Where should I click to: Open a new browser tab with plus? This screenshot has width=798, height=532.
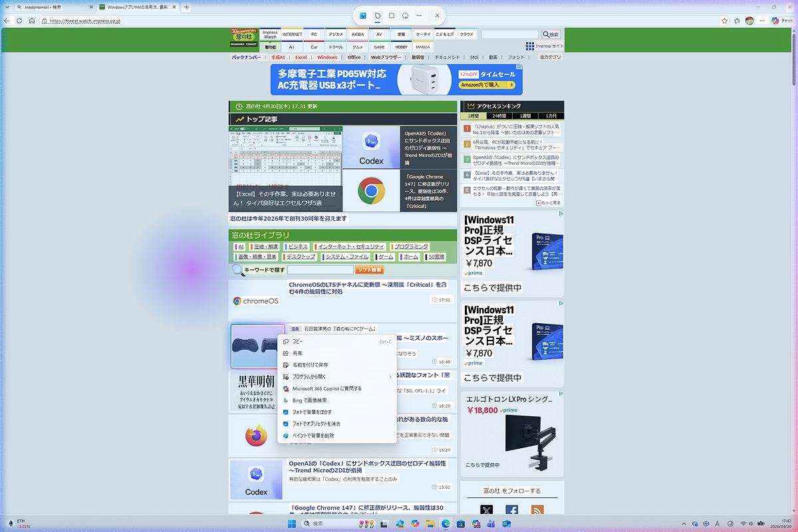click(x=187, y=7)
